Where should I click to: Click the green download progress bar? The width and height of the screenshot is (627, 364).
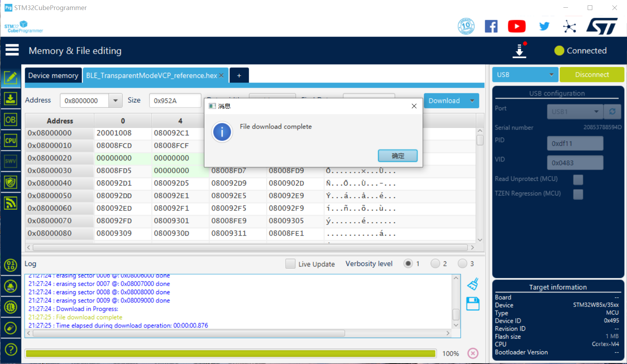231,354
